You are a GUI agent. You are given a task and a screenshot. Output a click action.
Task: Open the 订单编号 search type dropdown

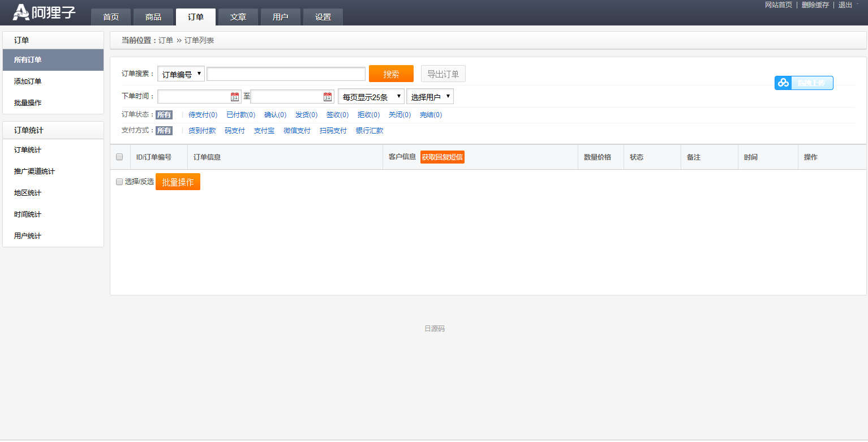pyautogui.click(x=181, y=73)
